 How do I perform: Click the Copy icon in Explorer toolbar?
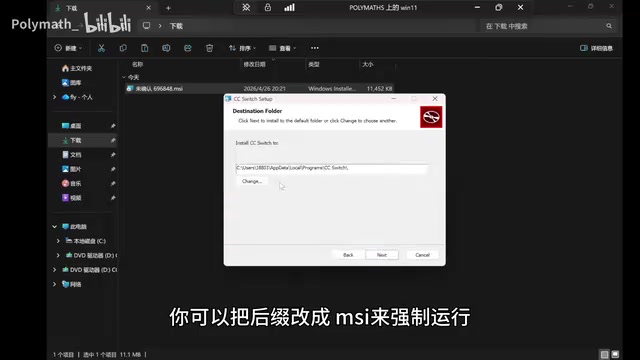(123, 48)
